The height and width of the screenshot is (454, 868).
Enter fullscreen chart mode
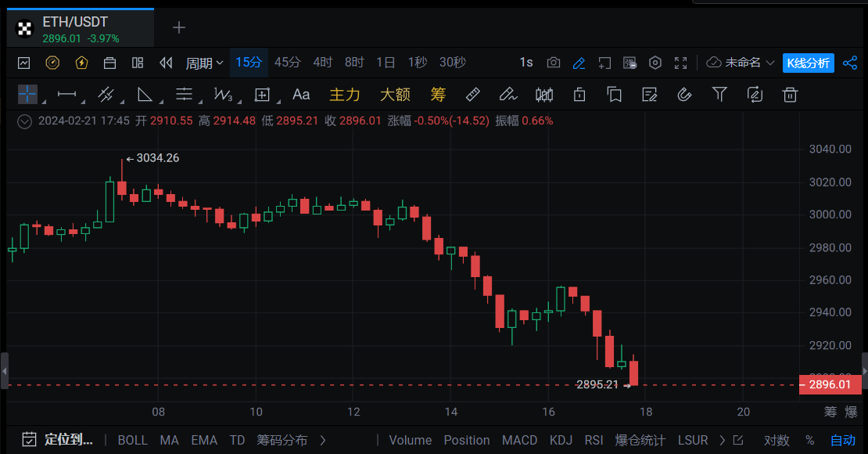coord(680,63)
